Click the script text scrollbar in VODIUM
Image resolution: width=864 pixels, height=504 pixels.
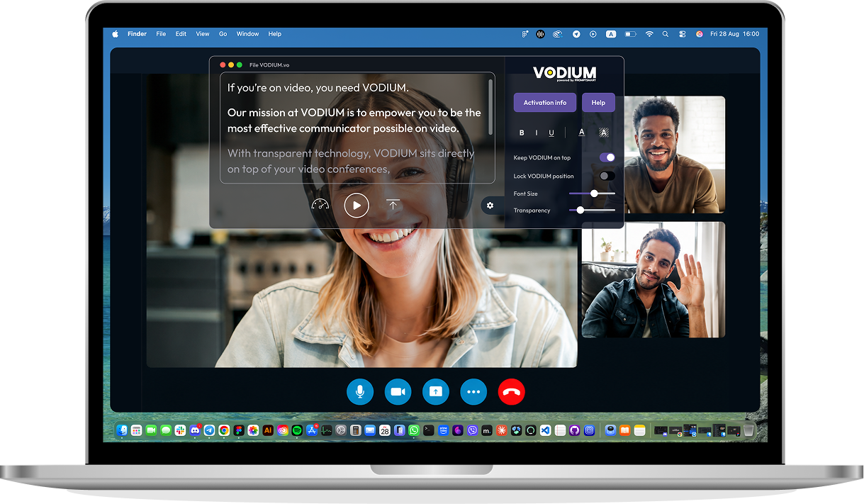[490, 106]
